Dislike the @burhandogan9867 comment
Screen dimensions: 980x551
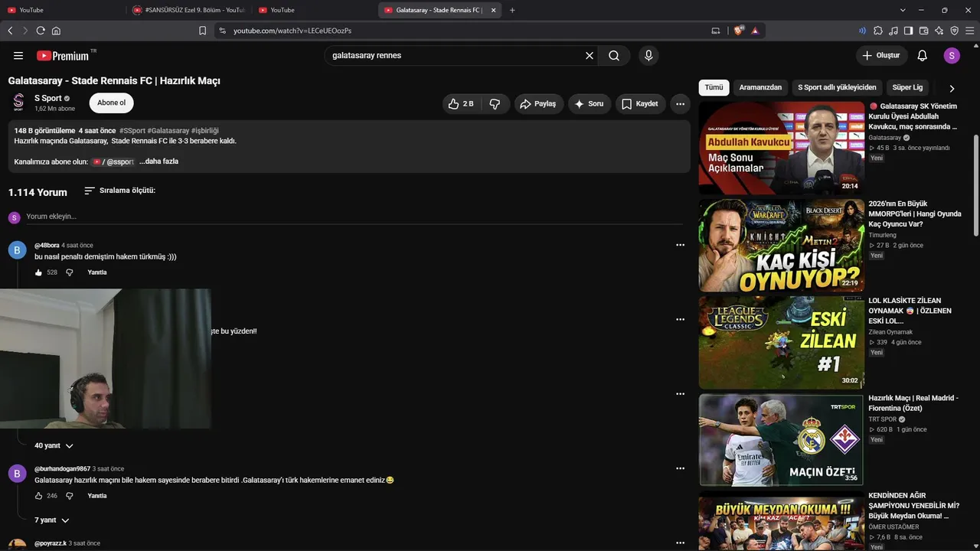click(69, 496)
